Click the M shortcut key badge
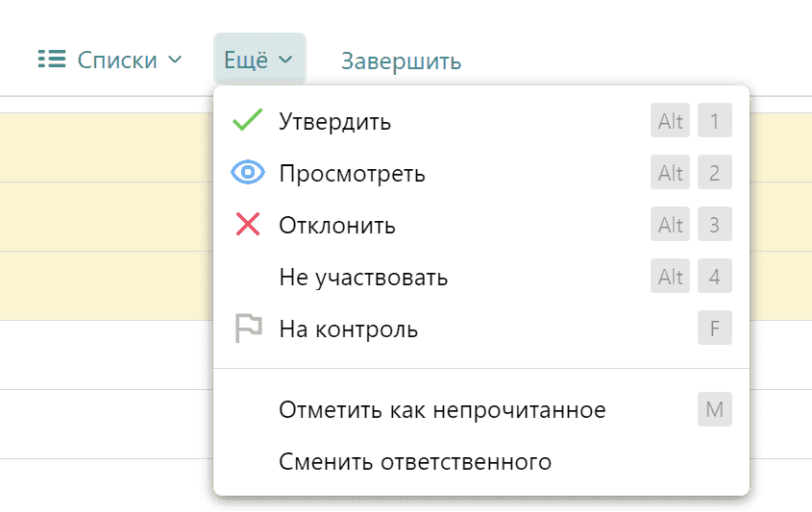 (x=714, y=410)
